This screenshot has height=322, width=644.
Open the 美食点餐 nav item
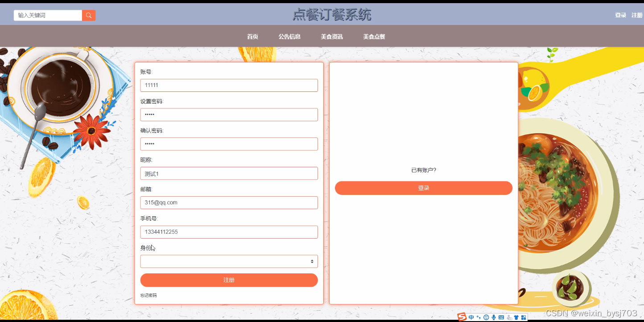(374, 37)
